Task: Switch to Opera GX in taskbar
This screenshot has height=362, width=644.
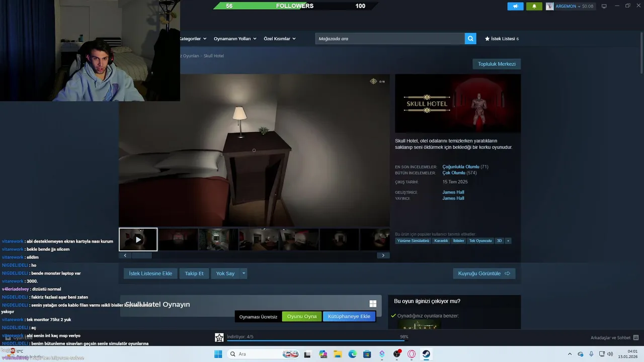Action: (412, 354)
